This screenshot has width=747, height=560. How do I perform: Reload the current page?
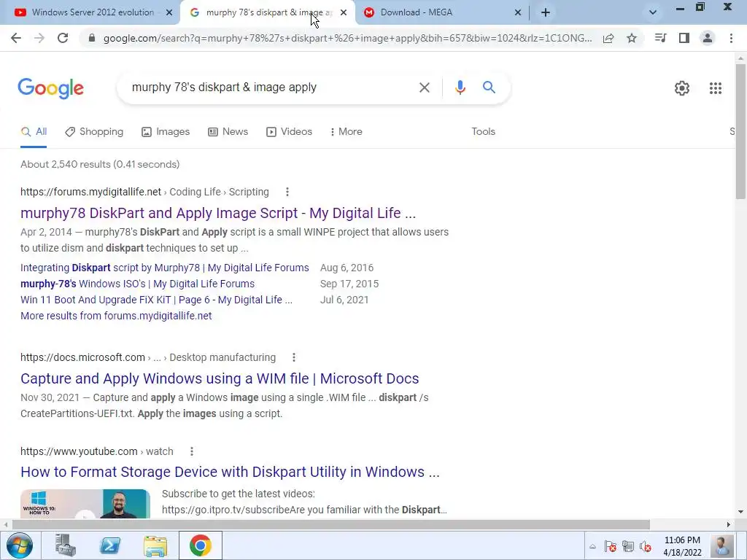(63, 38)
